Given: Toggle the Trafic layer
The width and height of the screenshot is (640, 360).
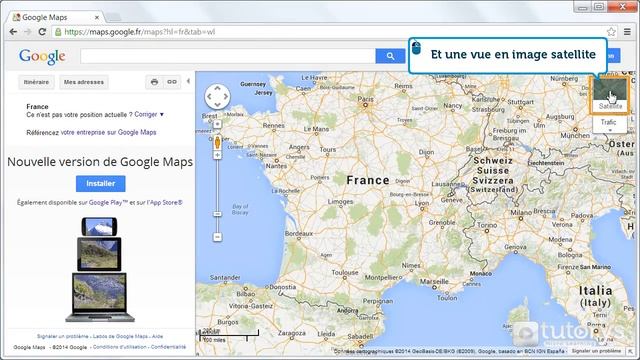Looking at the screenshot, I should pyautogui.click(x=608, y=122).
